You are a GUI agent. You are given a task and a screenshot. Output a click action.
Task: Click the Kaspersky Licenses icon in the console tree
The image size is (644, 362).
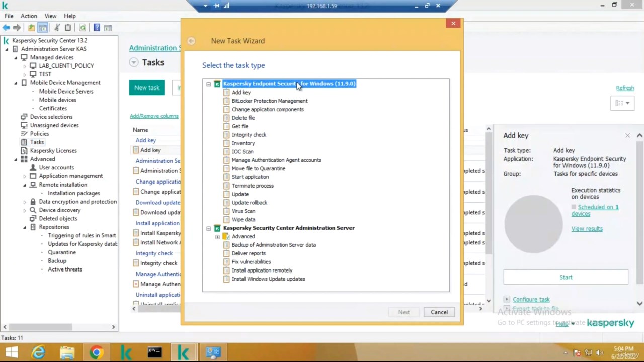[24, 151]
